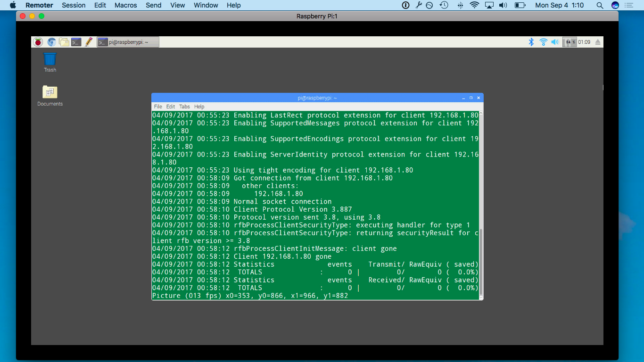Click the Picture (013 fps) status line

(250, 296)
